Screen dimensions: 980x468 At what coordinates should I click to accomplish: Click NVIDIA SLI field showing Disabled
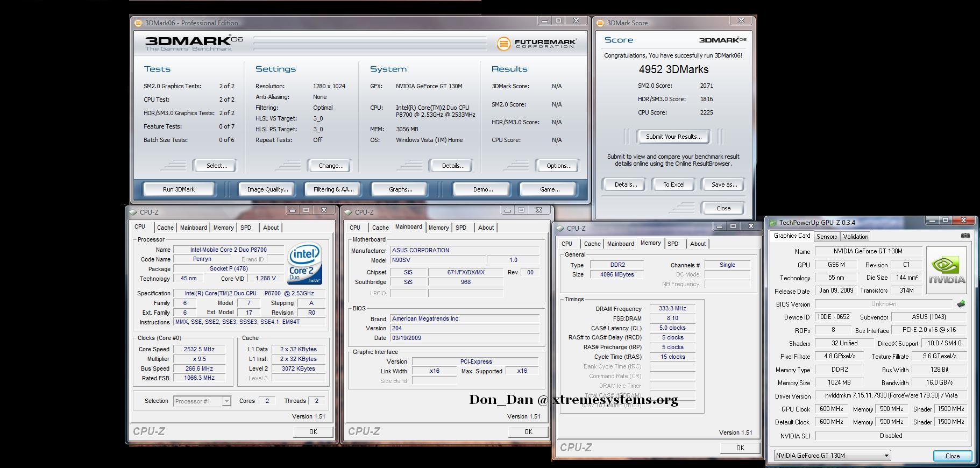891,436
